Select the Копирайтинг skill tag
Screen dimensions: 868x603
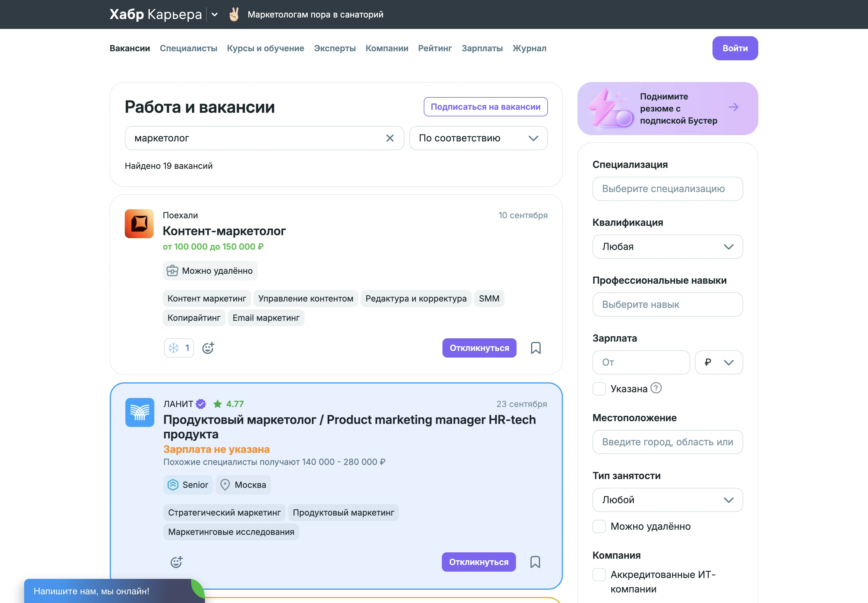click(194, 318)
